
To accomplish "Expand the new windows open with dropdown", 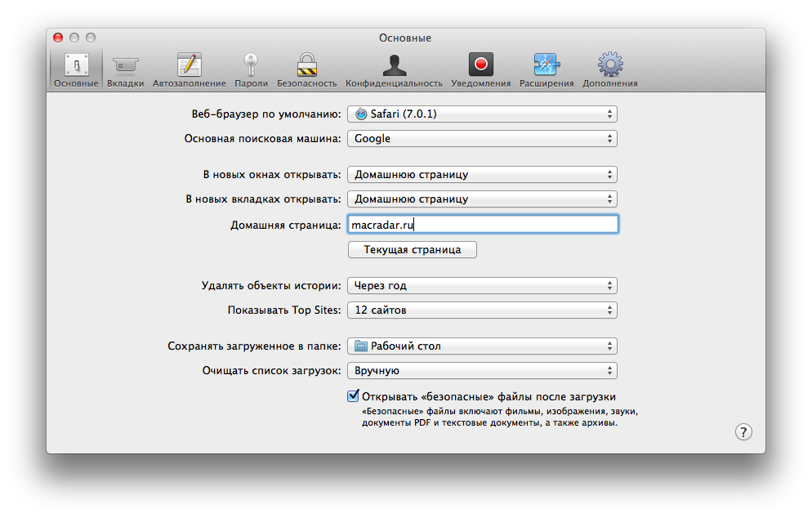I will pyautogui.click(x=482, y=174).
